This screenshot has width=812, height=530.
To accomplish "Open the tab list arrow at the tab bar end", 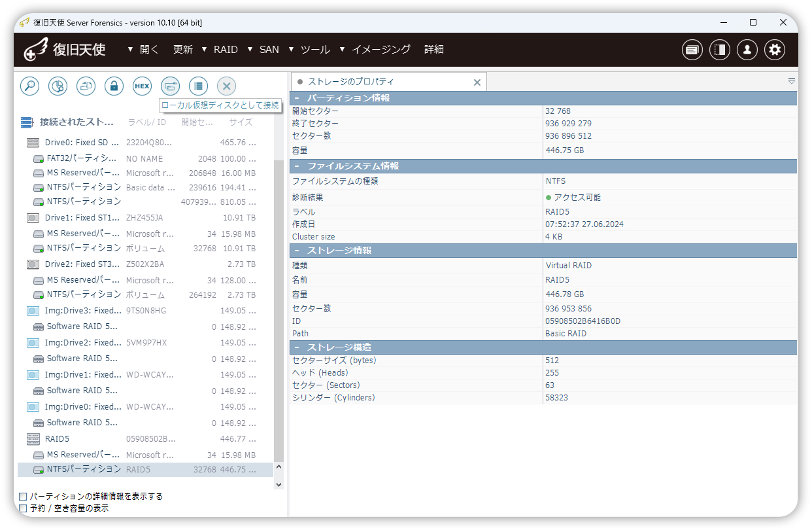I will pyautogui.click(x=792, y=81).
